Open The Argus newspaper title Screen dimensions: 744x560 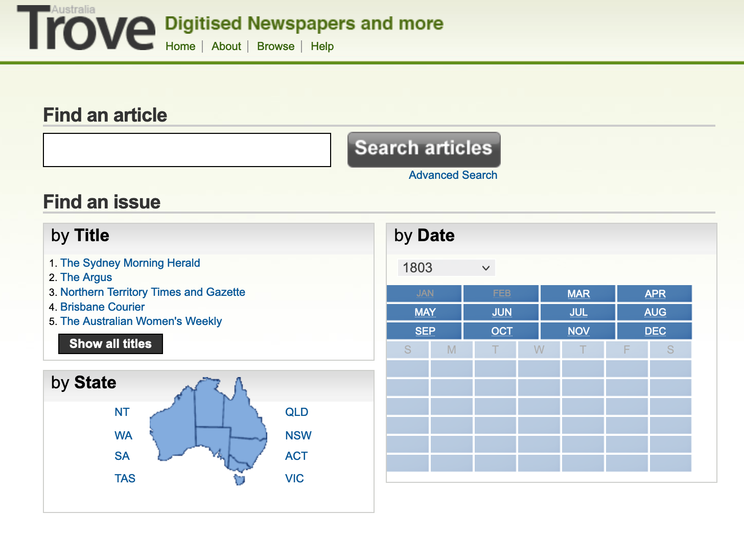(86, 277)
